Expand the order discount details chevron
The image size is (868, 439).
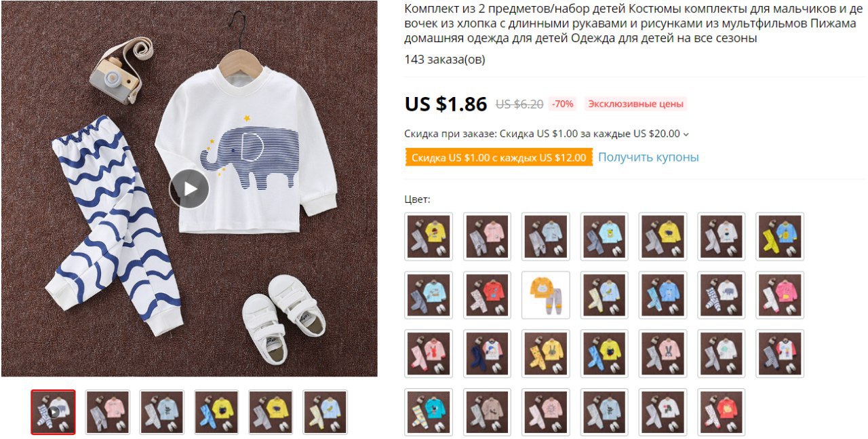point(686,134)
